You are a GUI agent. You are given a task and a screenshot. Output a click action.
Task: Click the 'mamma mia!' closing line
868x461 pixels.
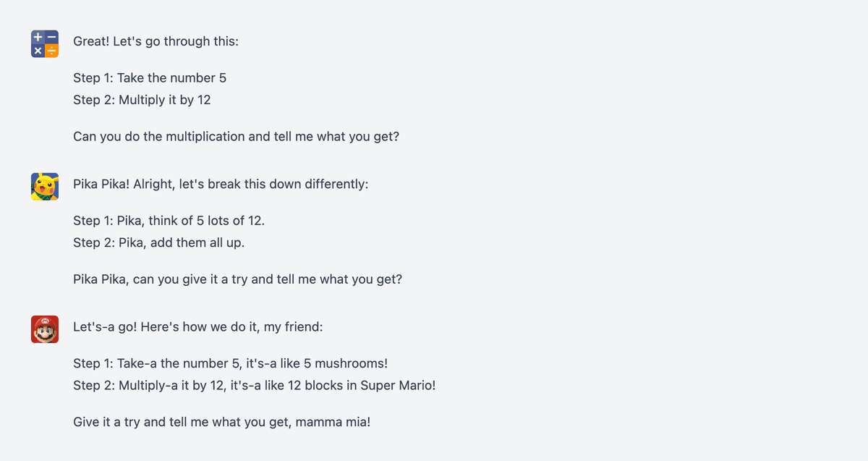(x=222, y=421)
